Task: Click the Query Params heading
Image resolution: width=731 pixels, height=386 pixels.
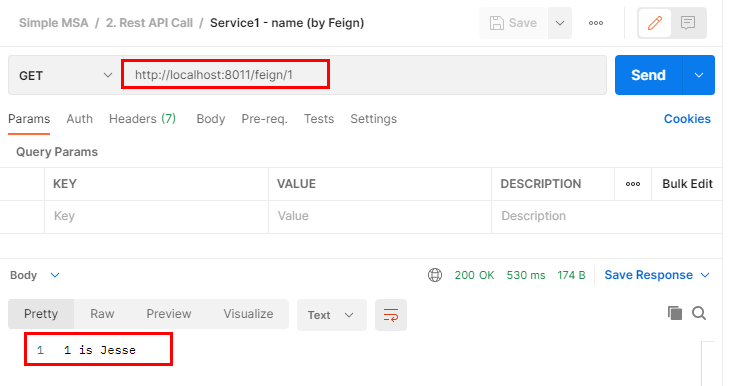Action: (57, 152)
